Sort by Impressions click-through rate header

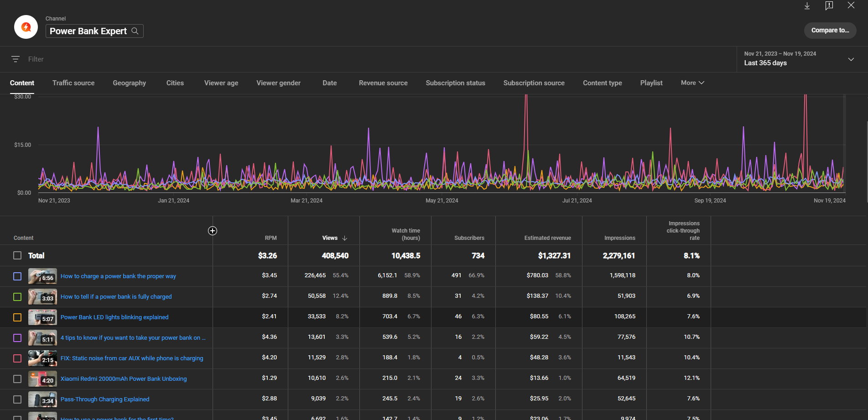tap(683, 231)
